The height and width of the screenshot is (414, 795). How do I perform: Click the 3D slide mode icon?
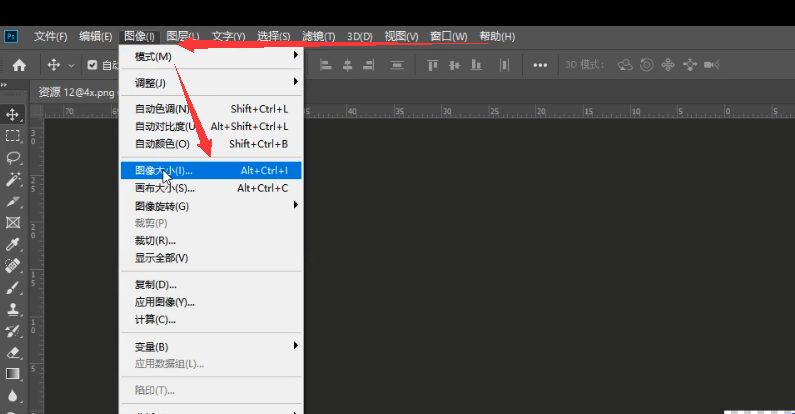point(690,65)
